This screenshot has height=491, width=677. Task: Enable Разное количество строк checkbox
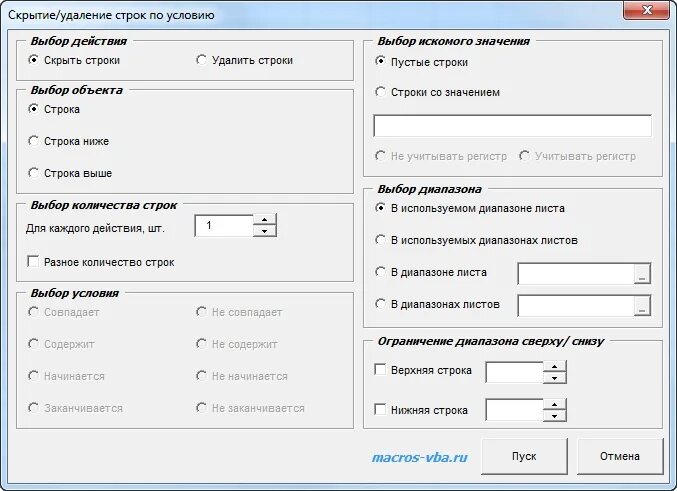(x=33, y=261)
